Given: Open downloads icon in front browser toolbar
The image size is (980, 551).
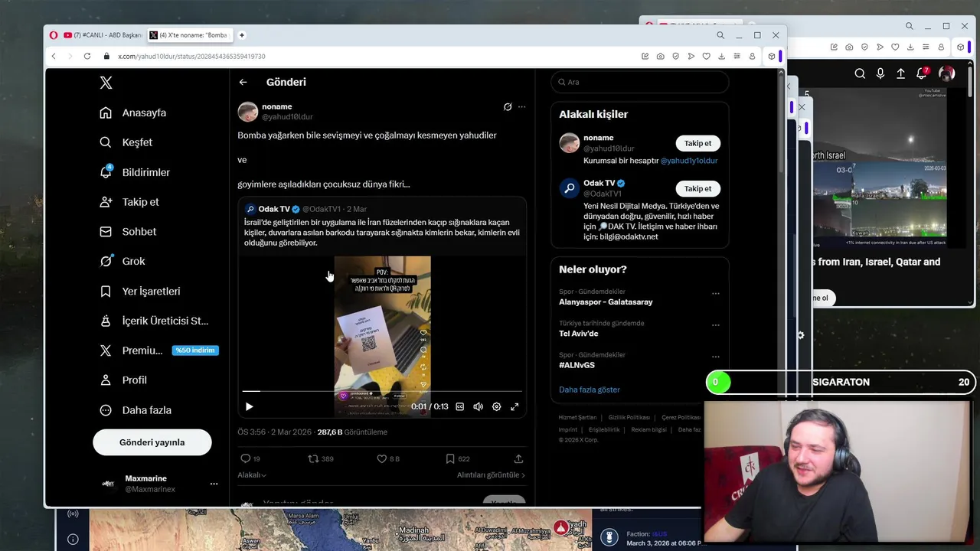Looking at the screenshot, I should click(721, 56).
